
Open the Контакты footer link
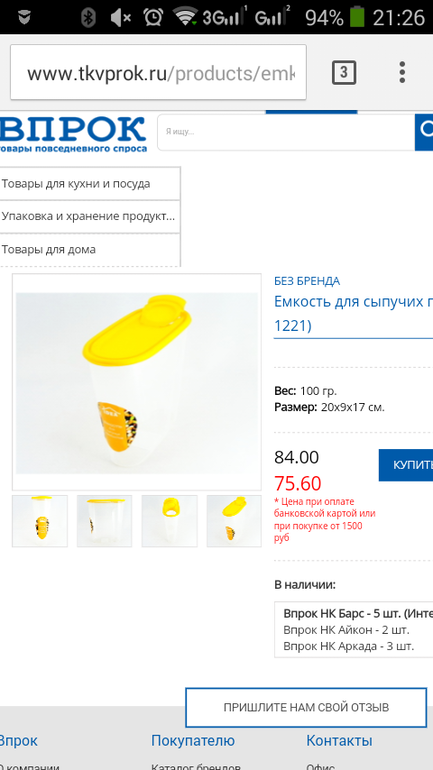[339, 741]
